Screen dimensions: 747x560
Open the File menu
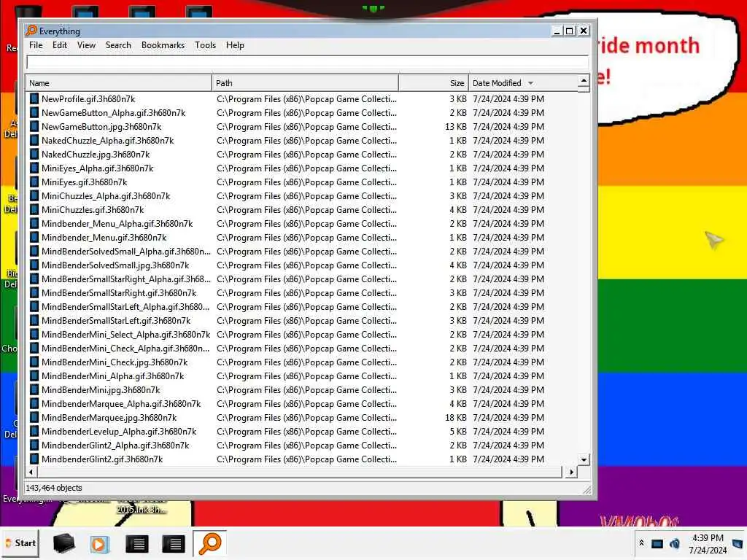tap(36, 45)
